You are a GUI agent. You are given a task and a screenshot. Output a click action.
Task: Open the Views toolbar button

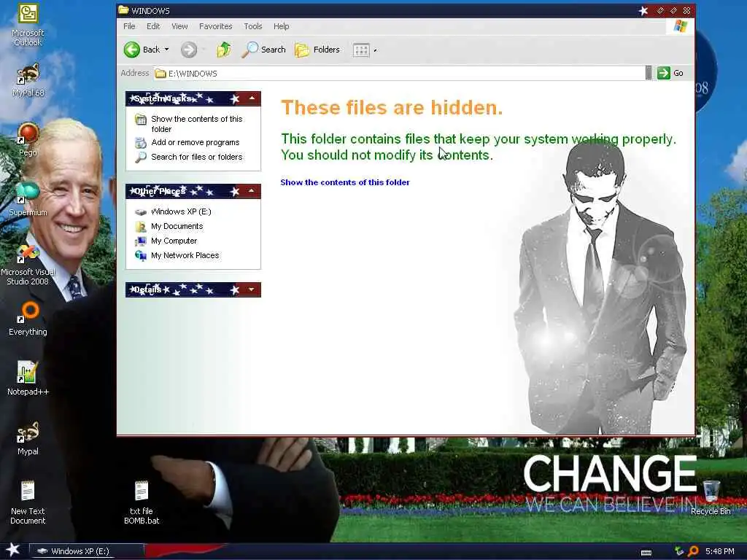pyautogui.click(x=361, y=50)
